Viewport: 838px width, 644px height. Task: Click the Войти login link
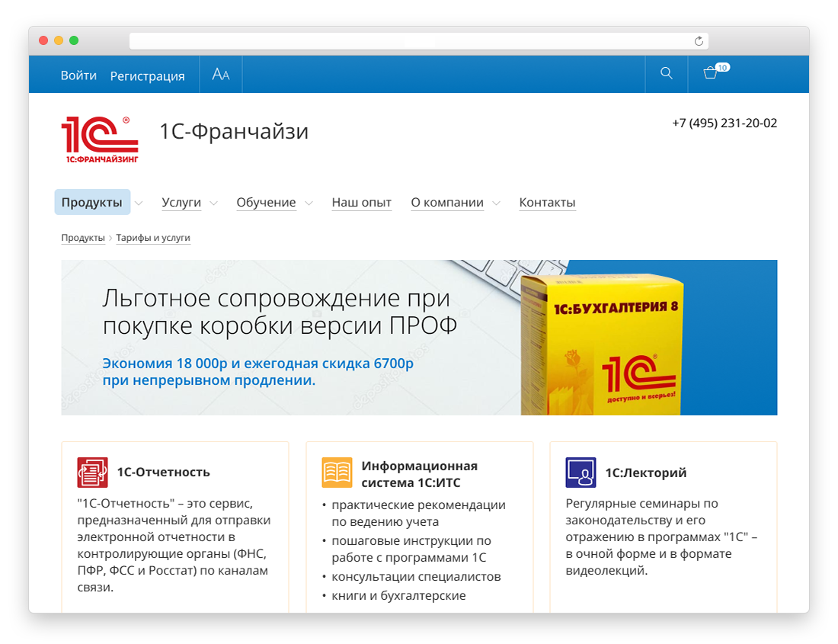coord(78,75)
